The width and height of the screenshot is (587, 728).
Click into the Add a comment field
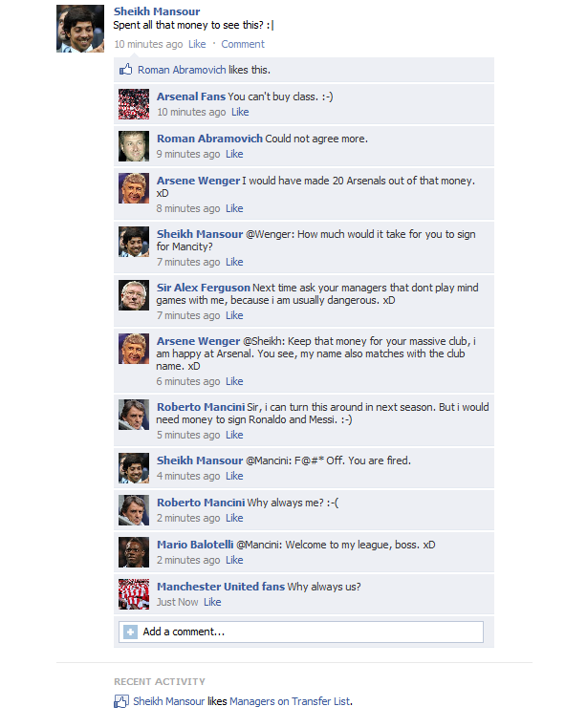click(x=301, y=632)
